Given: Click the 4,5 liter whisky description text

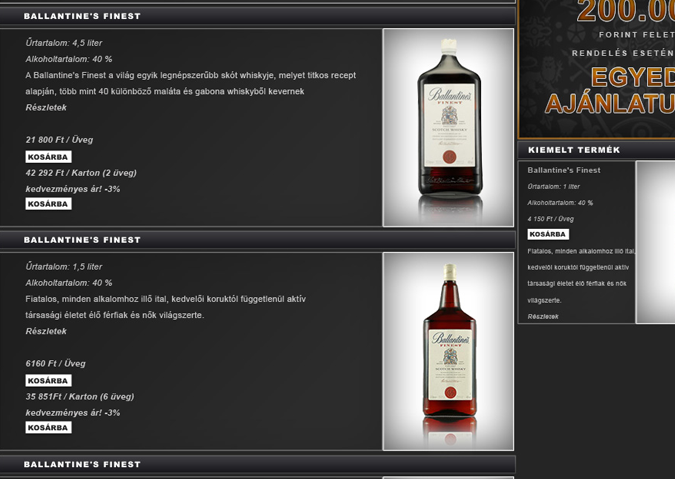Looking at the screenshot, I should click(191, 83).
